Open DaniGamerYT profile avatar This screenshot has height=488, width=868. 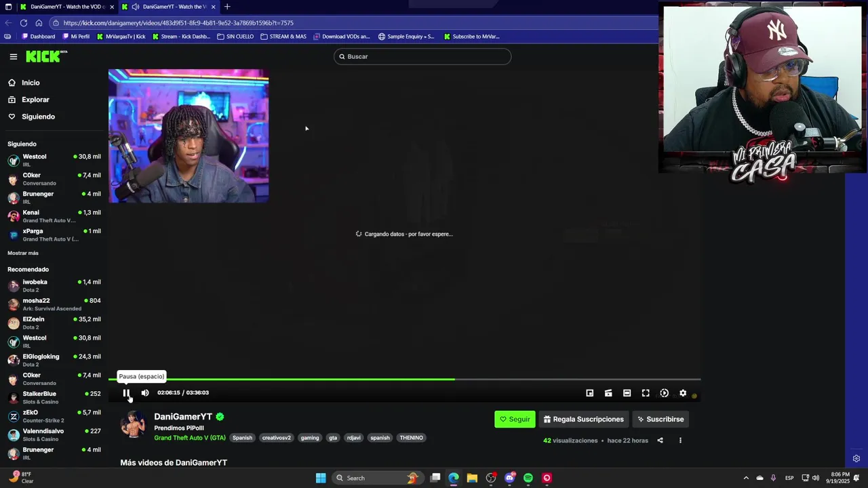133,426
